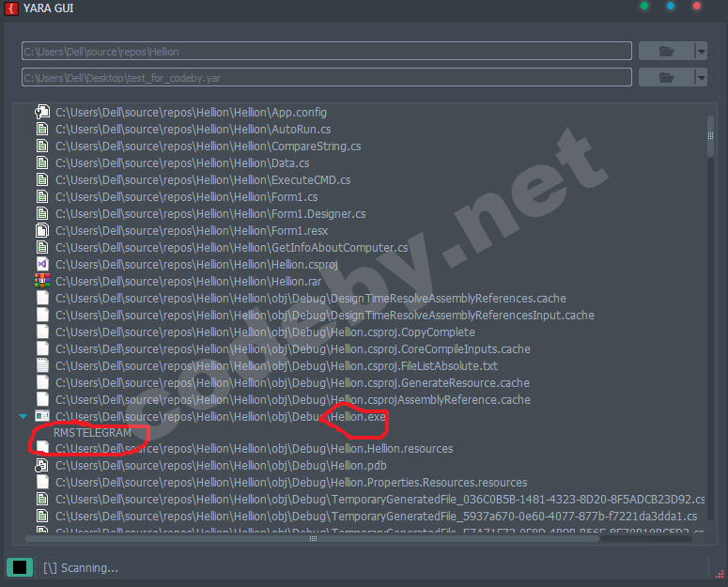This screenshot has height=587, width=728.
Task: Click the Hellion.csproj.CoreCompileInputs.cache file icon
Action: point(42,349)
